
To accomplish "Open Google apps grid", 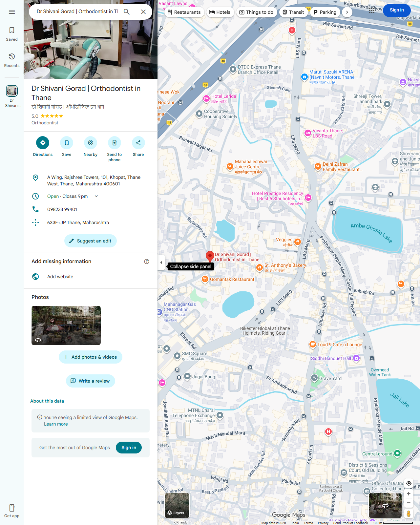I will (x=372, y=10).
